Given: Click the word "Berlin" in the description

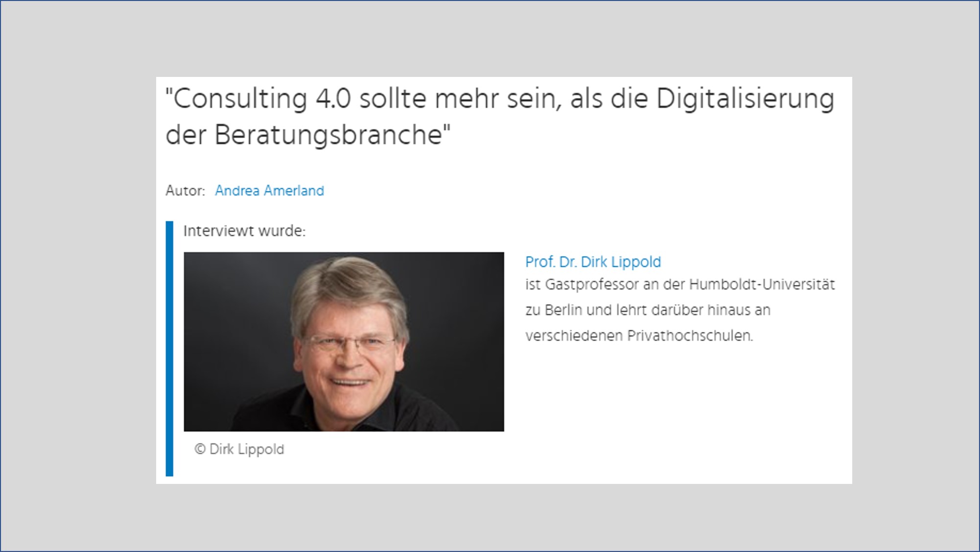Looking at the screenshot, I should click(x=563, y=311).
